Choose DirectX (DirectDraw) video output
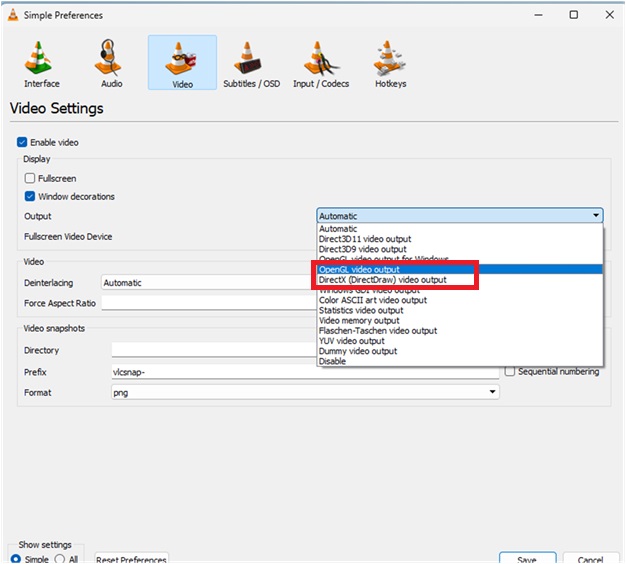Viewport: 626px width, 564px height. coord(460,280)
